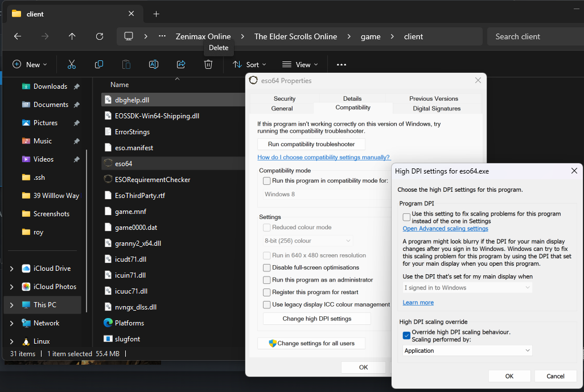Image resolution: width=584 pixels, height=392 pixels.
Task: Click the Paste clipboard icon in toolbar
Action: click(126, 64)
